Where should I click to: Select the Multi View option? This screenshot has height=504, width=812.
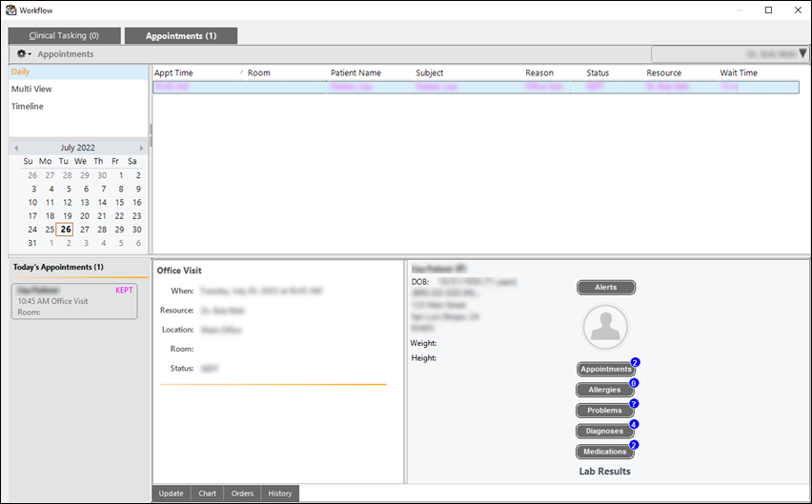[x=31, y=89]
